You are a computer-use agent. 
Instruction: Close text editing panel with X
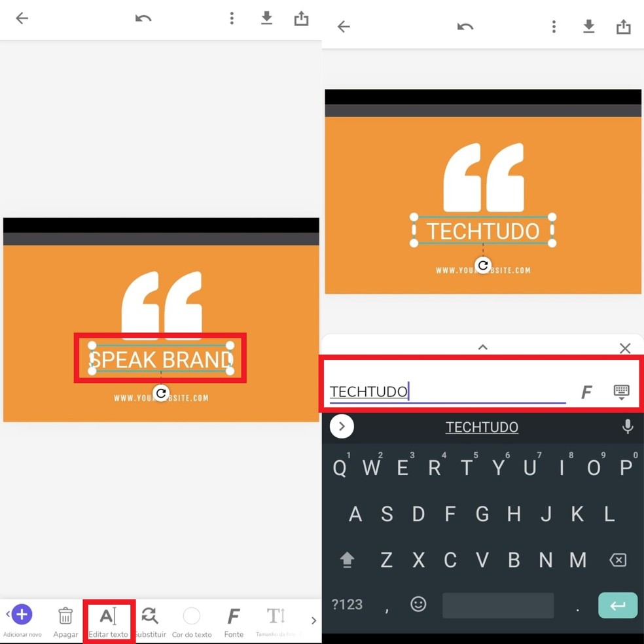(x=625, y=348)
